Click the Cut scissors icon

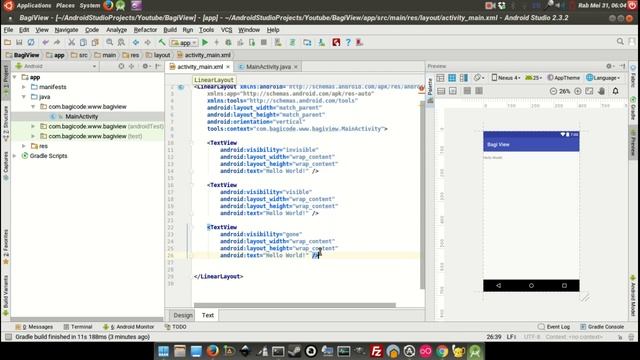click(71, 42)
